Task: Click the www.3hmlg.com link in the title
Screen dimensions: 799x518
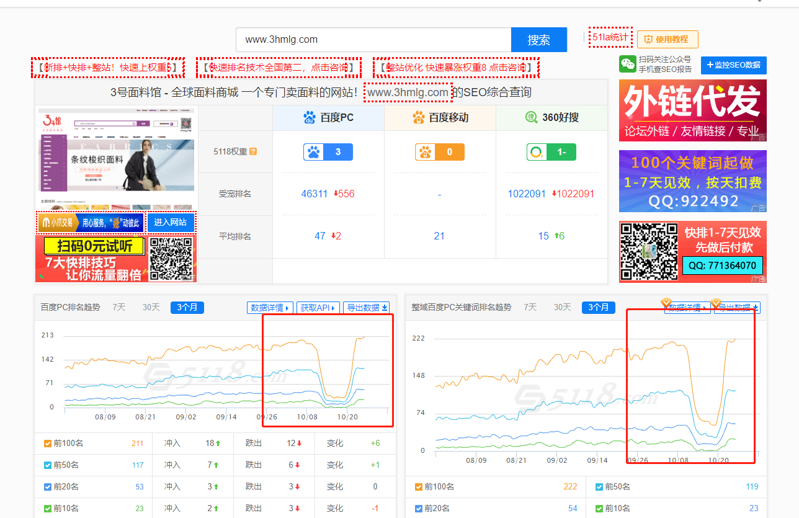Action: point(408,92)
